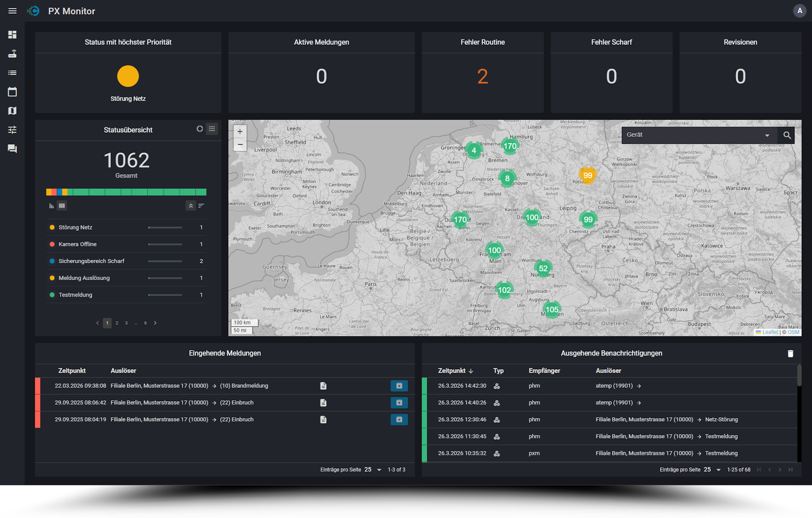Collapse the status list with double-chevron icon
The height and width of the screenshot is (518, 812).
click(x=191, y=206)
